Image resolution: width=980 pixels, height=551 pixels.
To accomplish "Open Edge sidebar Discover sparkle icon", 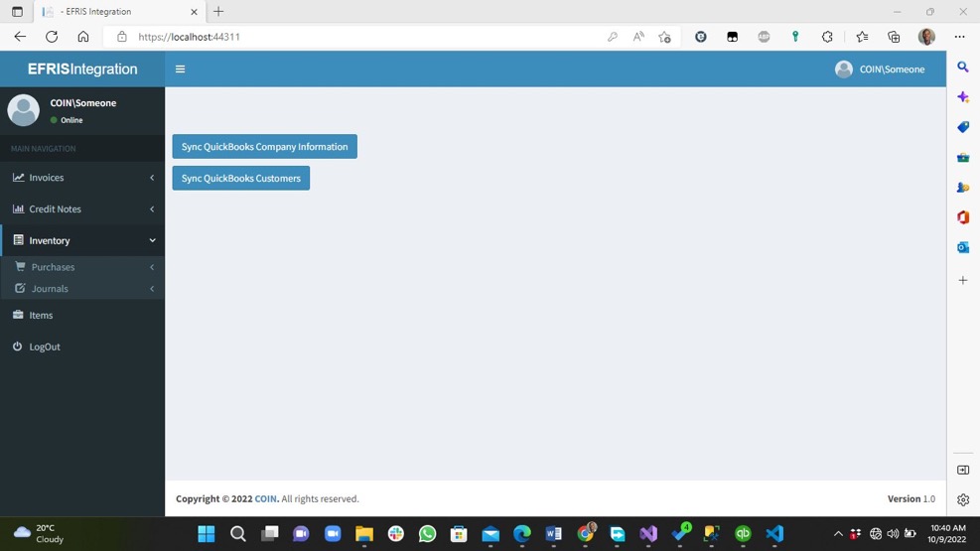I will tap(963, 97).
